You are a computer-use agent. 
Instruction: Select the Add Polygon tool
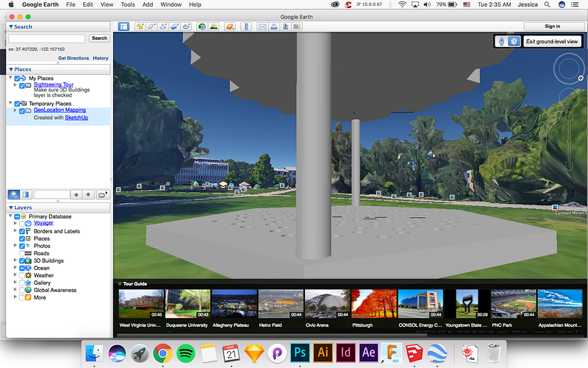click(151, 26)
